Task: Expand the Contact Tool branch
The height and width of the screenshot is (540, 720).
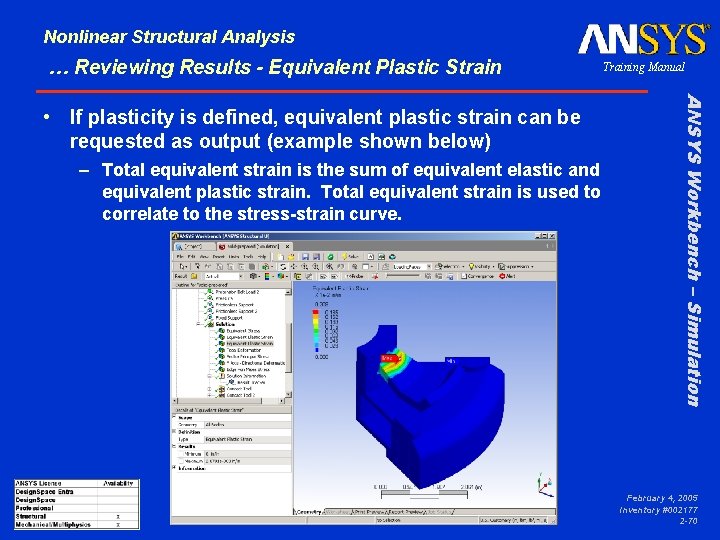Action: pyautogui.click(x=209, y=389)
